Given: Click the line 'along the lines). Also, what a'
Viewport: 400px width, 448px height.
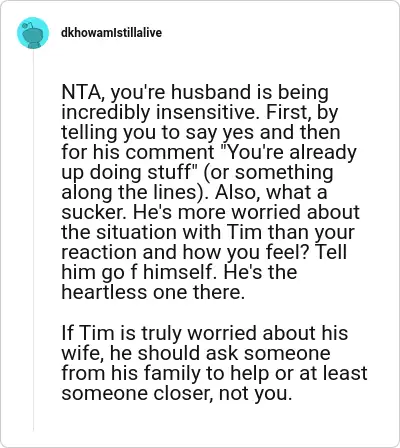Looking at the screenshot, I should pos(194,193).
